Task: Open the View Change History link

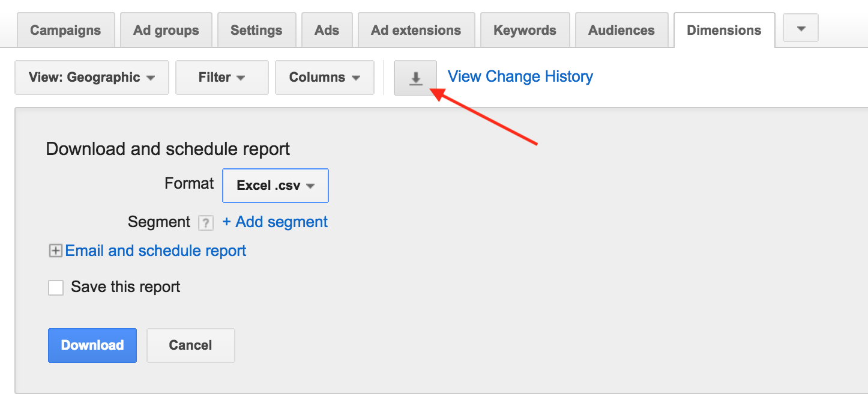Action: (520, 77)
